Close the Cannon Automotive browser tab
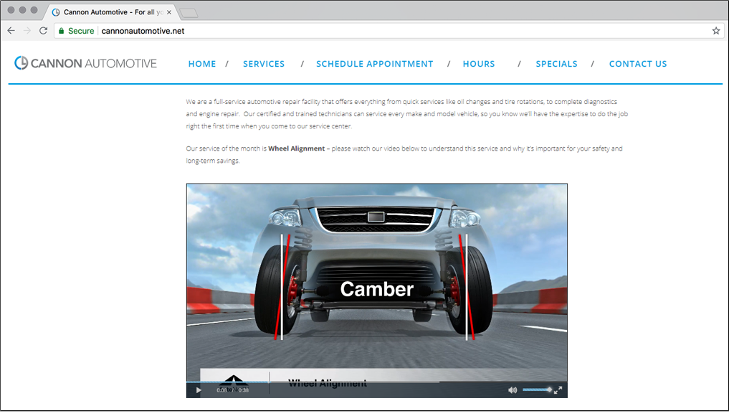This screenshot has height=412, width=729. 169,11
